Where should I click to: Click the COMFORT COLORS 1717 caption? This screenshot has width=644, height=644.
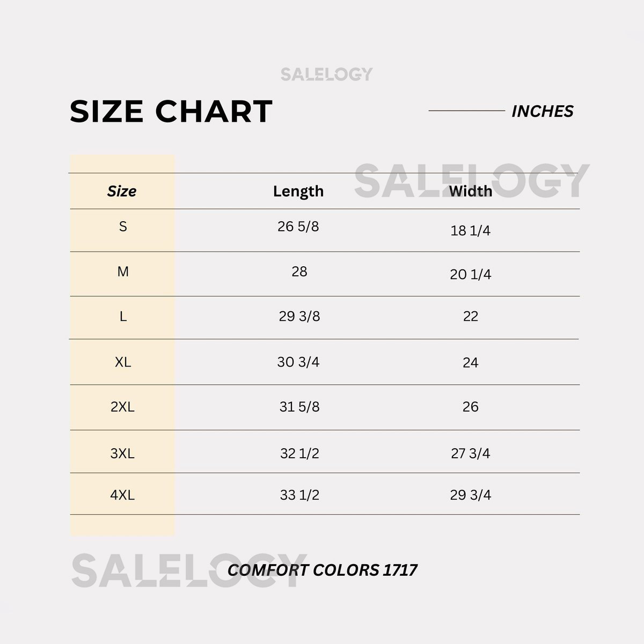(322, 570)
